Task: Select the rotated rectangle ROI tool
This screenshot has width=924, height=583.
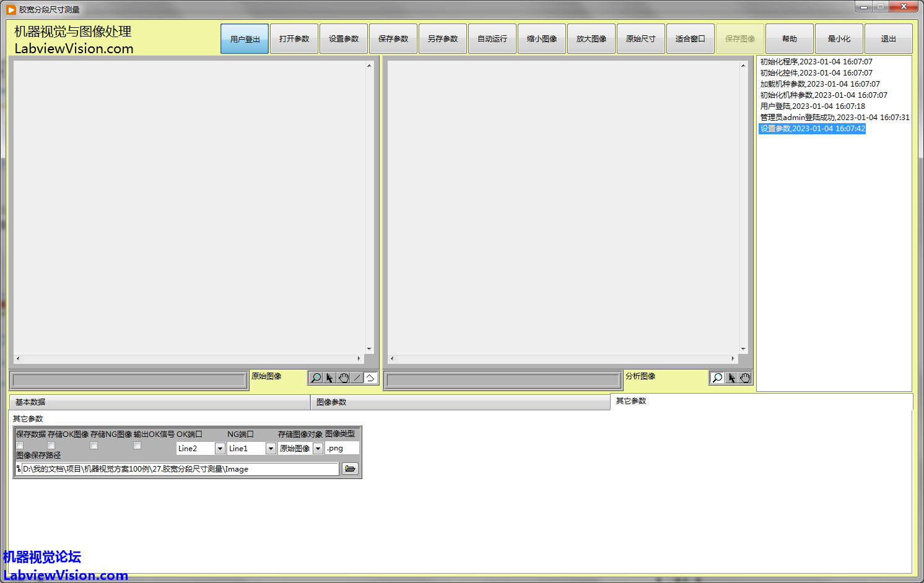Action: coord(370,378)
